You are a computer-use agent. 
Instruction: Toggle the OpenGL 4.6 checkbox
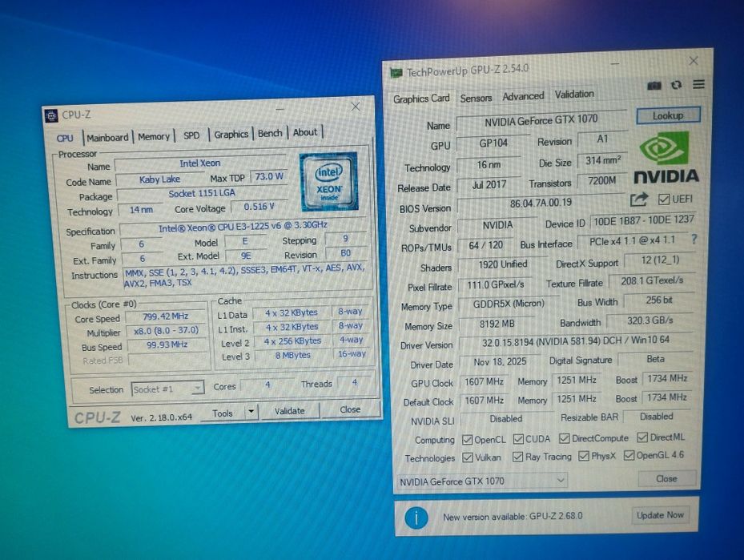(629, 455)
